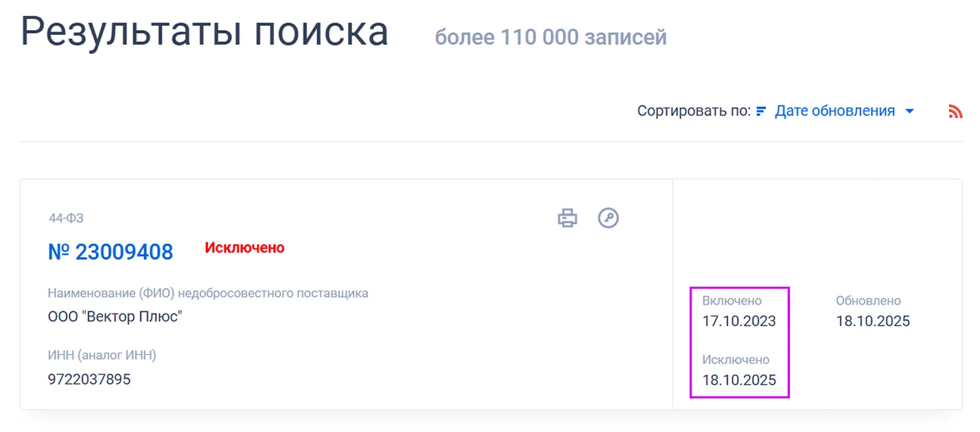
Task: Click the date under the "Обновлено" label
Action: point(873,321)
